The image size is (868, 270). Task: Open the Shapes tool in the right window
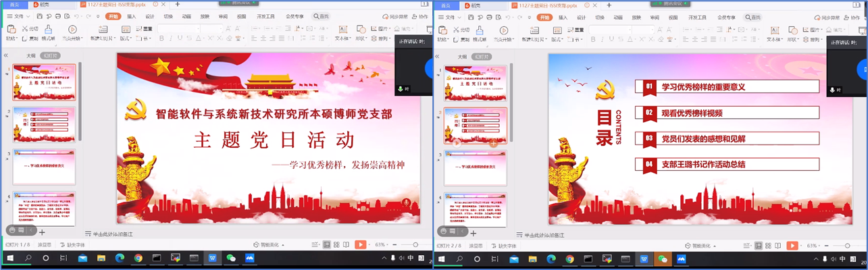(793, 32)
